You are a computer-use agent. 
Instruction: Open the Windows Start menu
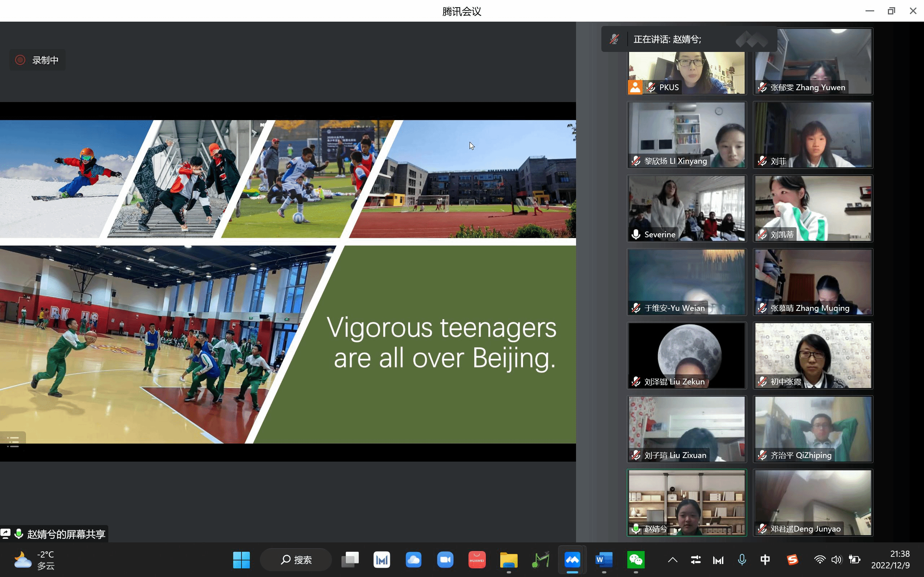click(x=241, y=560)
